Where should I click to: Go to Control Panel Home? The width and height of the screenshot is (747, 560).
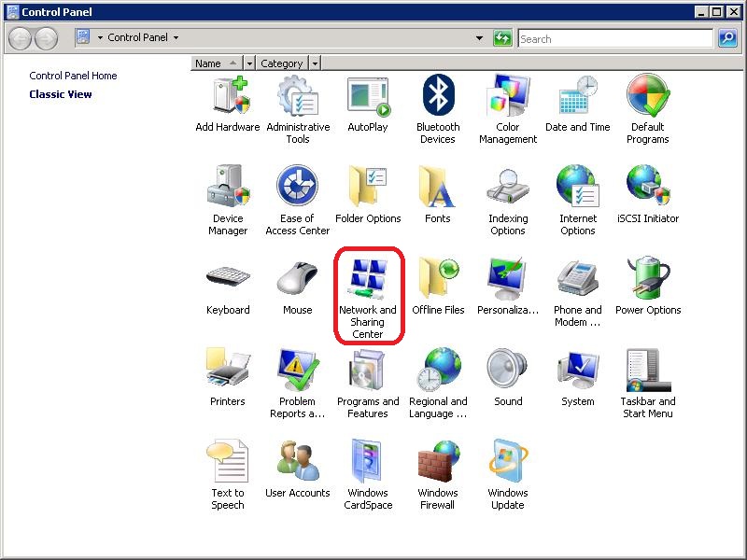pyautogui.click(x=73, y=76)
